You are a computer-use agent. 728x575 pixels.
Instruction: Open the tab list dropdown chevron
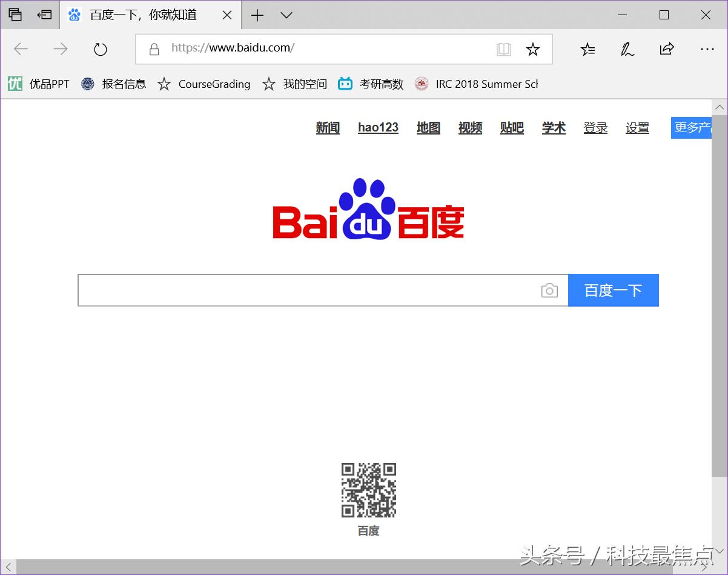(286, 15)
